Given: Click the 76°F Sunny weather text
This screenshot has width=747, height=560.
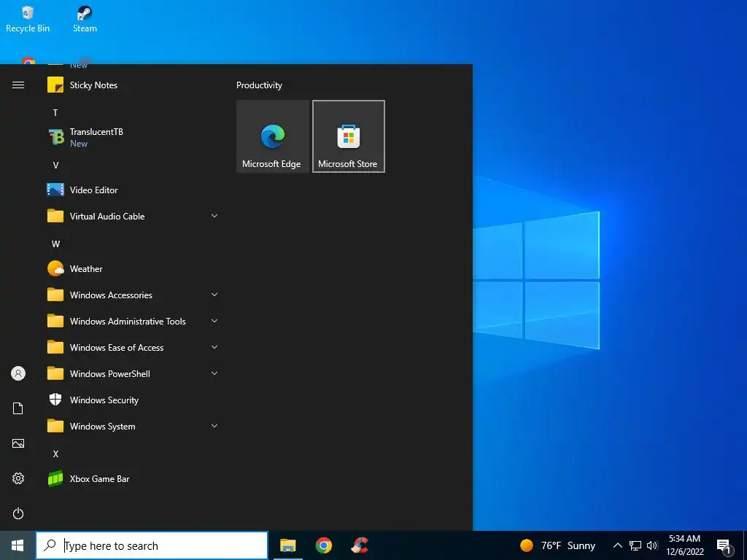Looking at the screenshot, I should [x=568, y=545].
